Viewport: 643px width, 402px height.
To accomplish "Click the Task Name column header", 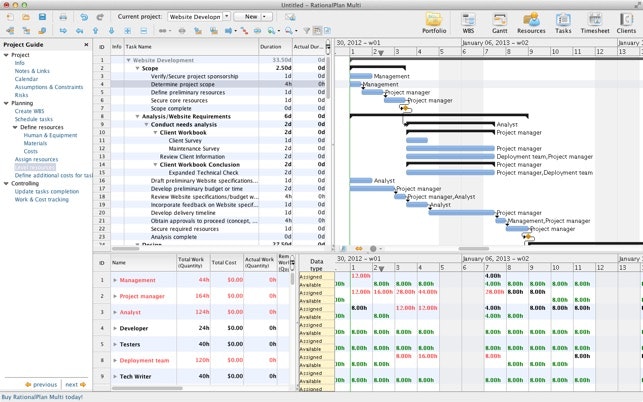I will [x=191, y=47].
